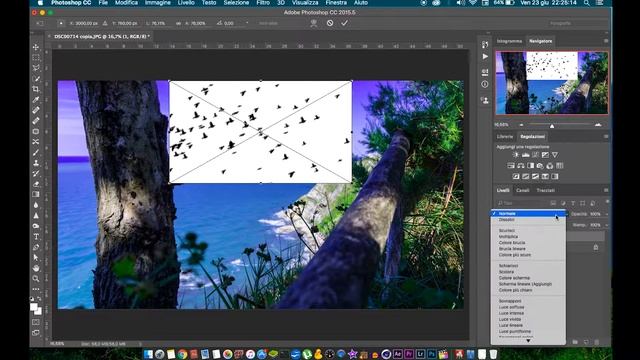Add a Vibrance triangle adjustment
Viewport: 640px width, 360px height.
[555, 155]
